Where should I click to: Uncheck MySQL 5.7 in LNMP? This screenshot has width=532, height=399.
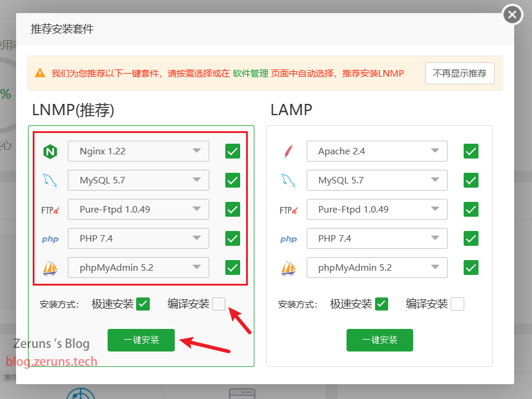pos(233,180)
